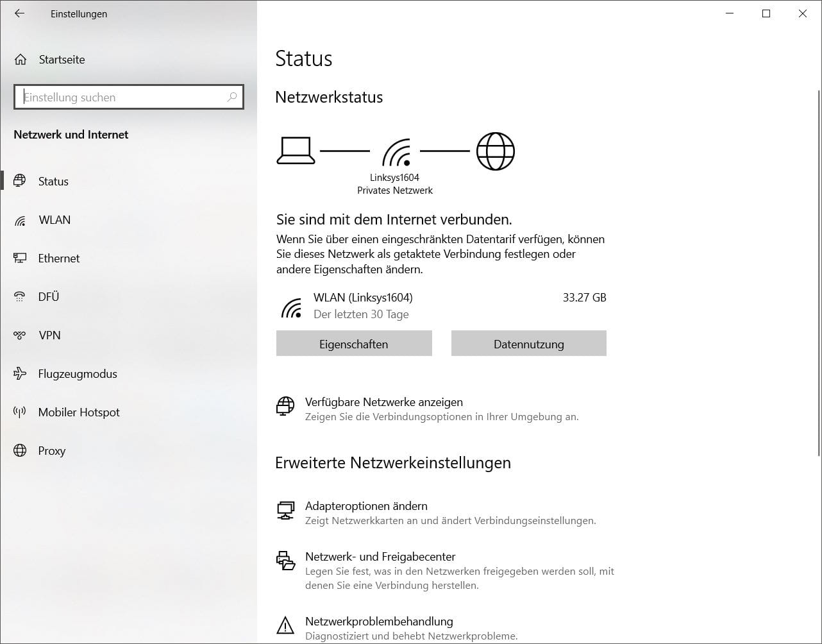This screenshot has height=644, width=822.
Task: Click the Privates Netzwerk label
Action: pos(395,190)
